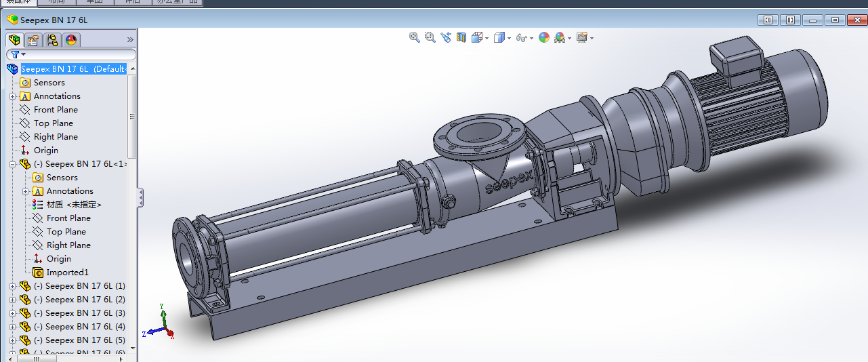Expand the Seepex BN 17 6L (3) component

pos(12,313)
